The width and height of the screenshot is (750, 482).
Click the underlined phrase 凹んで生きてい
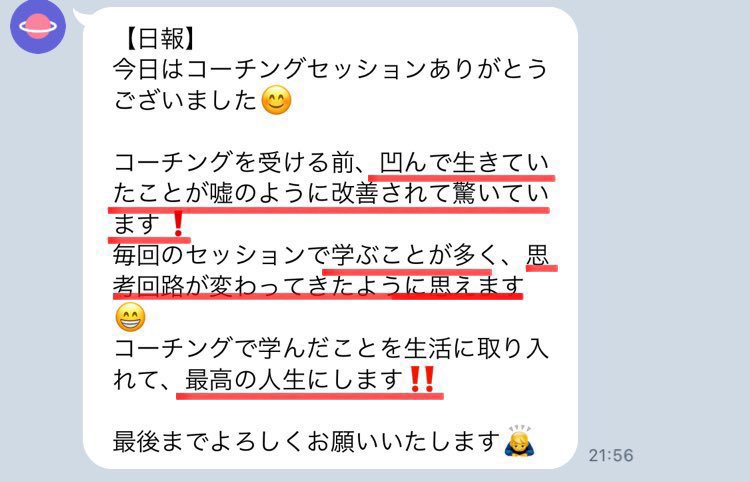(464, 163)
